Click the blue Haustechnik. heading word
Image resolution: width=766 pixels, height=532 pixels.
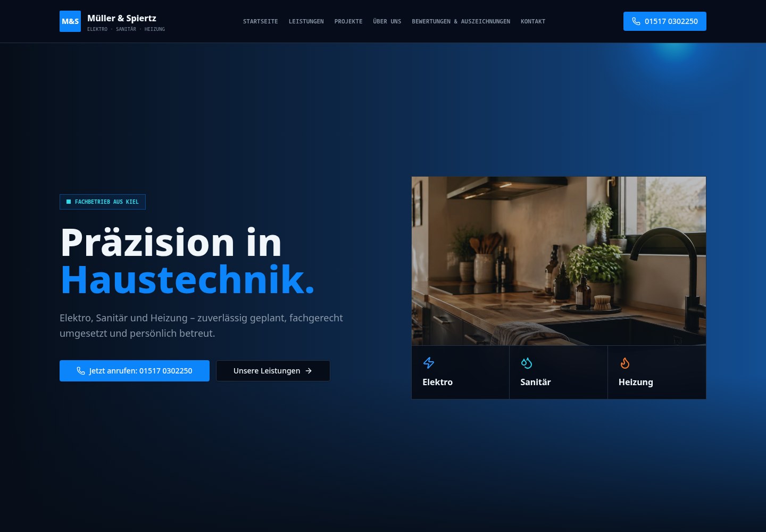point(188,279)
